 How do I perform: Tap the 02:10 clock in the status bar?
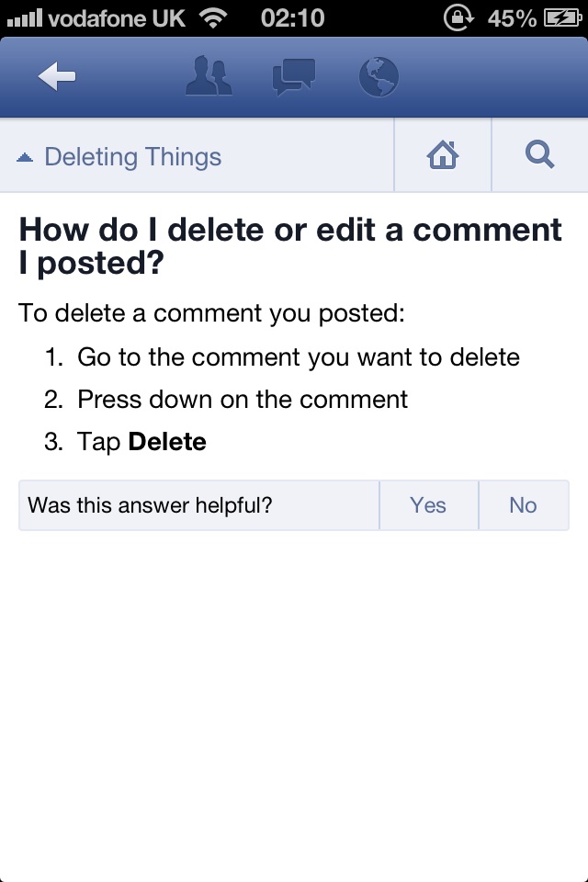click(292, 18)
